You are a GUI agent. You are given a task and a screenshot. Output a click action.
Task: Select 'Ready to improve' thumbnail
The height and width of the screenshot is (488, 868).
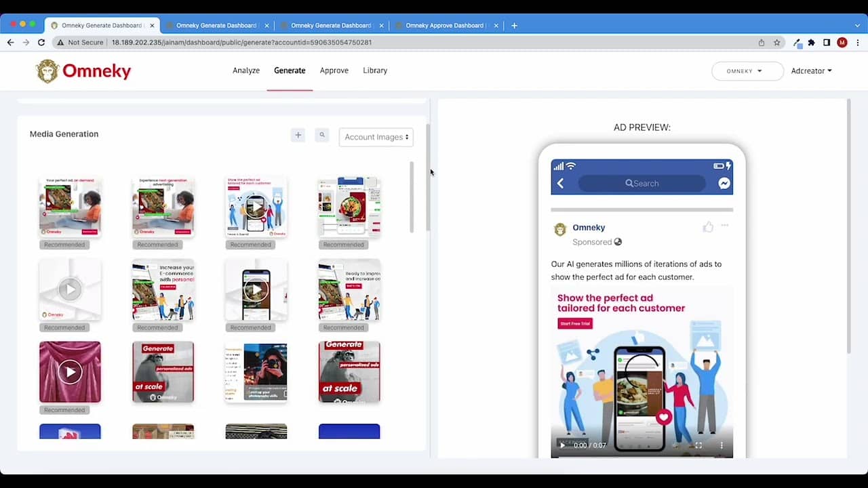click(349, 289)
